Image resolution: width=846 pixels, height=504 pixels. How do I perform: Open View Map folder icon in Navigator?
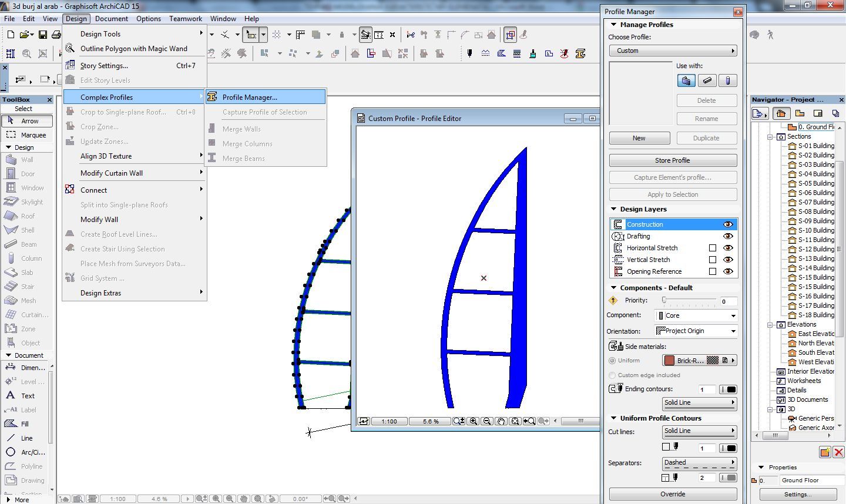(800, 113)
